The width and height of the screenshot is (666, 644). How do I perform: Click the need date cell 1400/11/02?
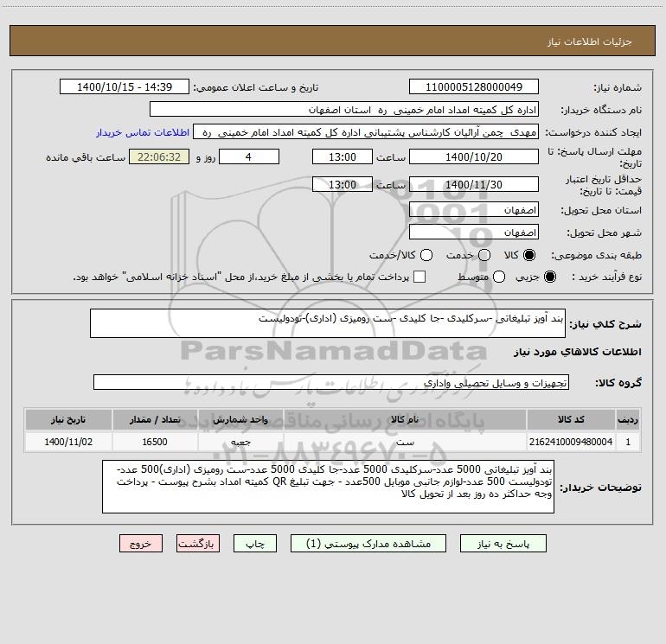click(68, 442)
